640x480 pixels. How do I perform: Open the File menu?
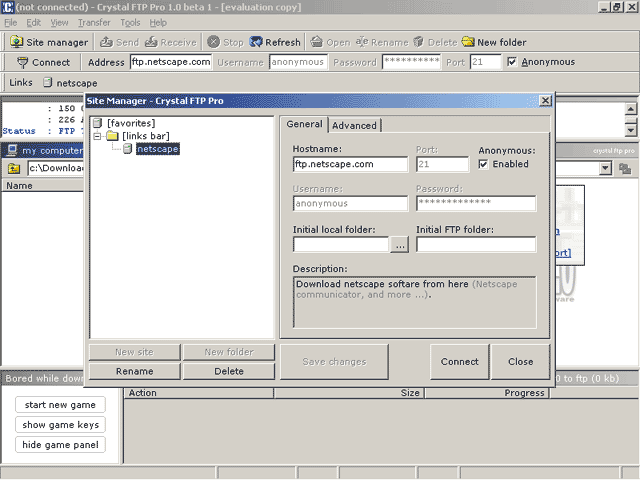coord(11,23)
